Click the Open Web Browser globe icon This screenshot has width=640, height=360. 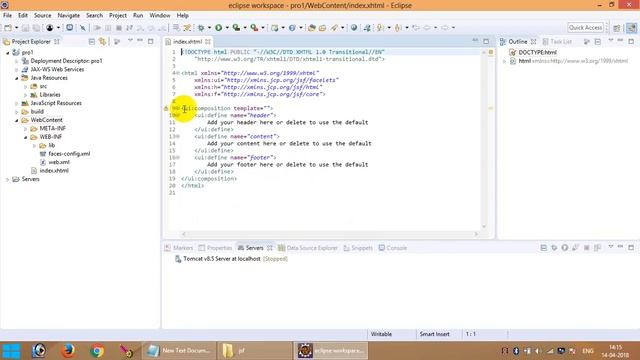[354, 28]
